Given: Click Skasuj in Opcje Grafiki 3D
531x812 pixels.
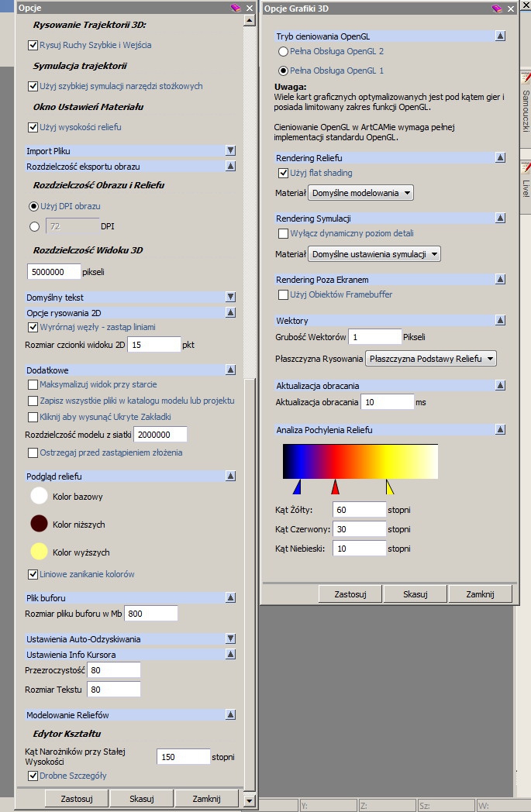Looking at the screenshot, I should point(415,594).
